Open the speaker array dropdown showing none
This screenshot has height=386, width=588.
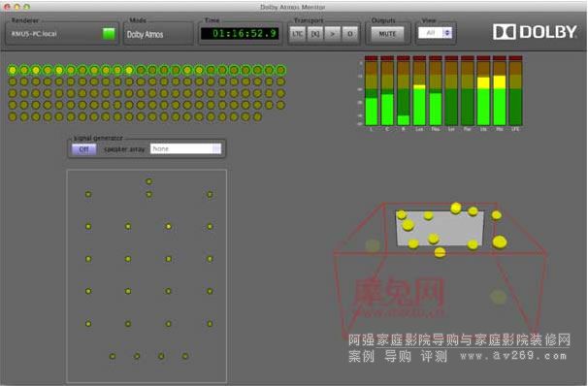pos(185,148)
